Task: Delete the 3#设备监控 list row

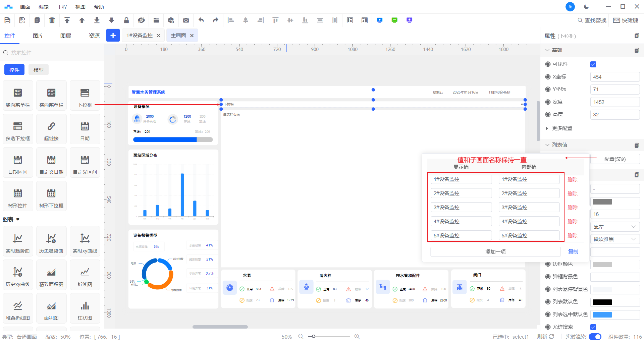Action: (572, 208)
